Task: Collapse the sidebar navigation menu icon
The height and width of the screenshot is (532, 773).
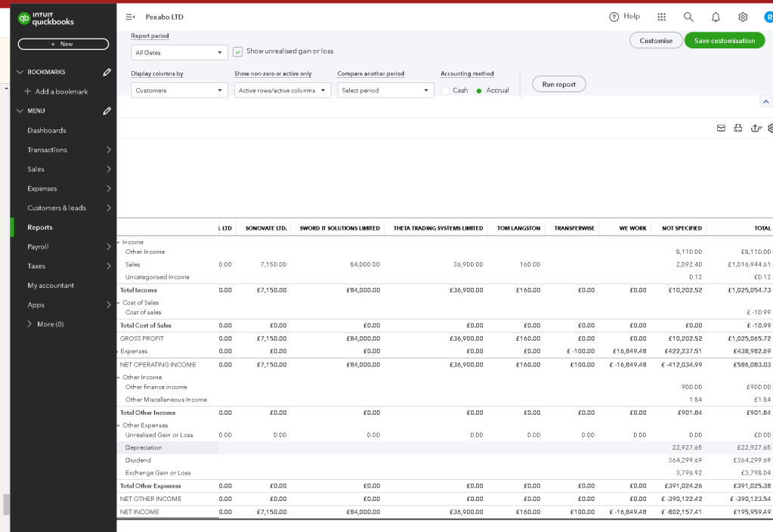Action: click(130, 17)
